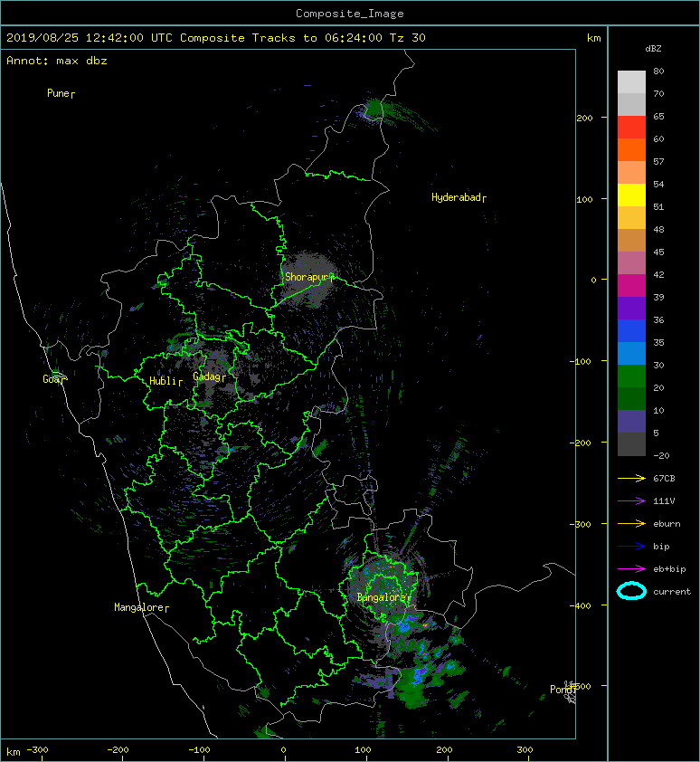The image size is (700, 762).
Task: Click the -300 mark on vertical axis
Action: click(x=581, y=524)
